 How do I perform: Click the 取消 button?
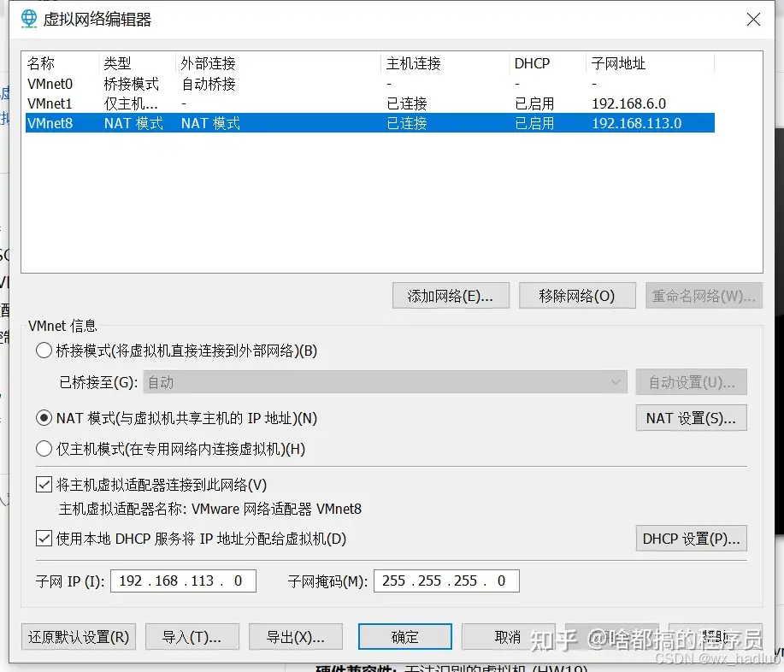coord(508,636)
